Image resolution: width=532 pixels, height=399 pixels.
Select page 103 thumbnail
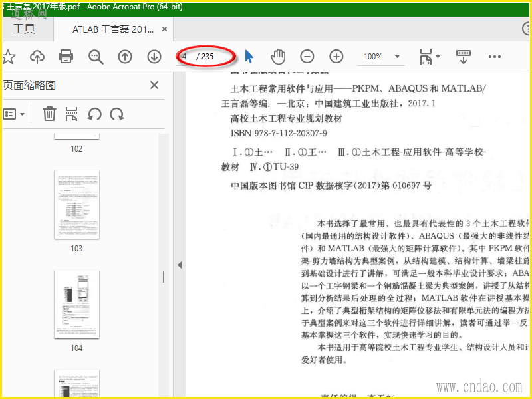pyautogui.click(x=76, y=205)
